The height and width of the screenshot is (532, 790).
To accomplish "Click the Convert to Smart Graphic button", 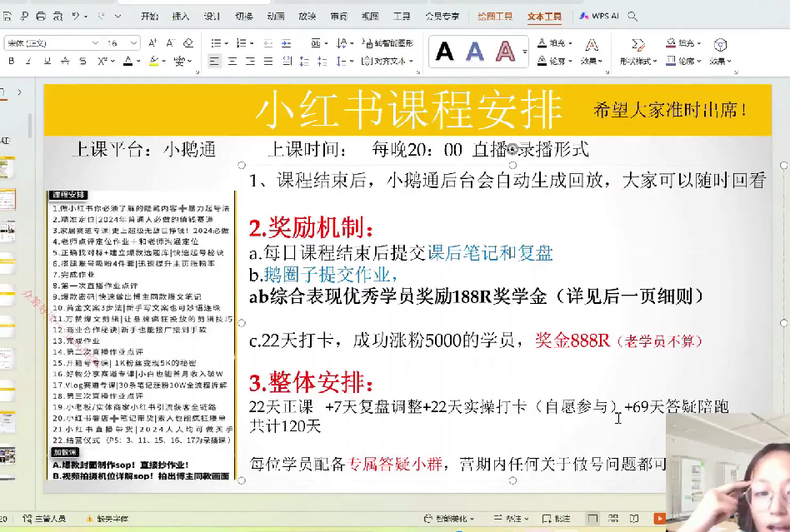I will (387, 43).
